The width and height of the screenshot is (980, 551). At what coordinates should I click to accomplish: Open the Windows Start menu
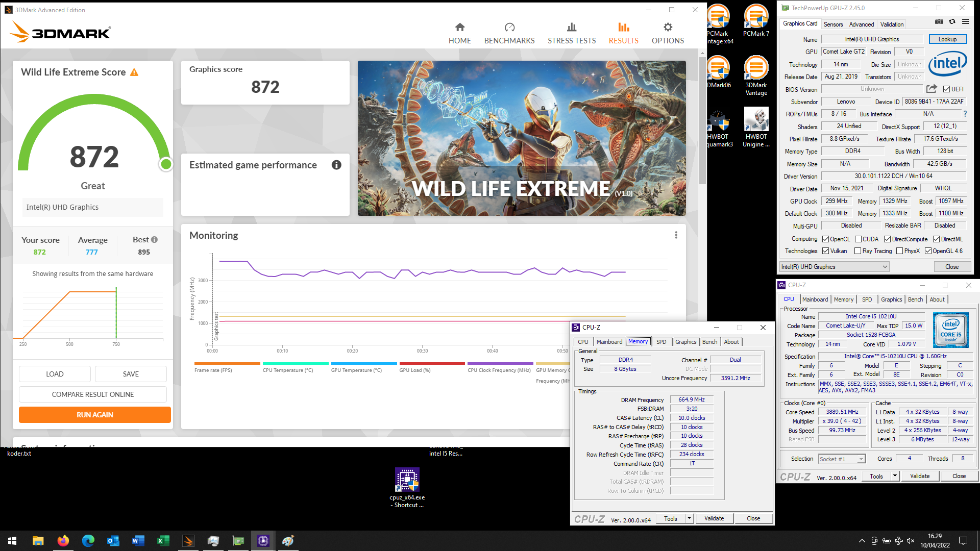12,541
